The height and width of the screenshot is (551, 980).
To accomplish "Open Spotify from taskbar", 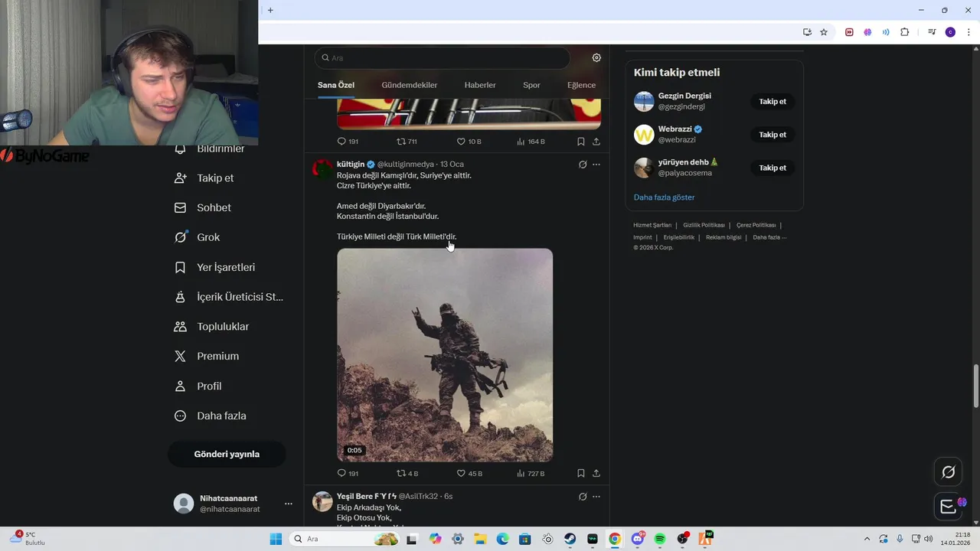I will tap(660, 539).
